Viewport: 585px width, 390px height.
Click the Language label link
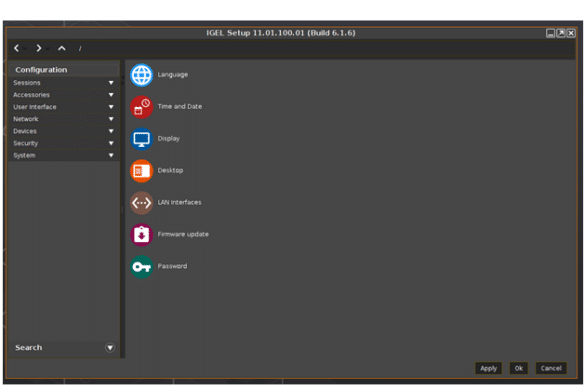click(173, 75)
